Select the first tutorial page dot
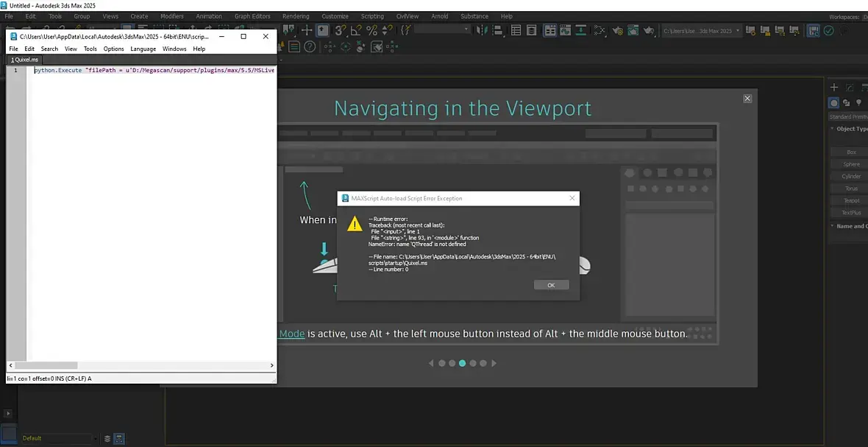The image size is (868, 447). click(x=442, y=363)
